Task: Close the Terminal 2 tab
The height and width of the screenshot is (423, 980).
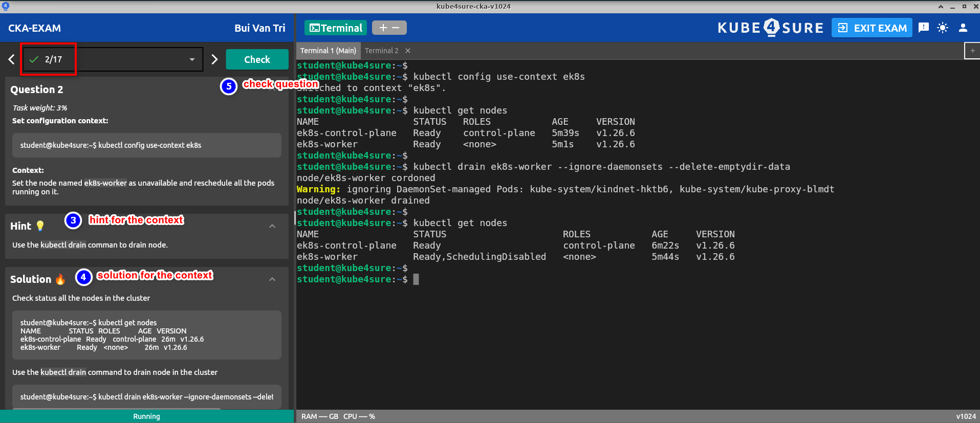Action: tap(408, 51)
